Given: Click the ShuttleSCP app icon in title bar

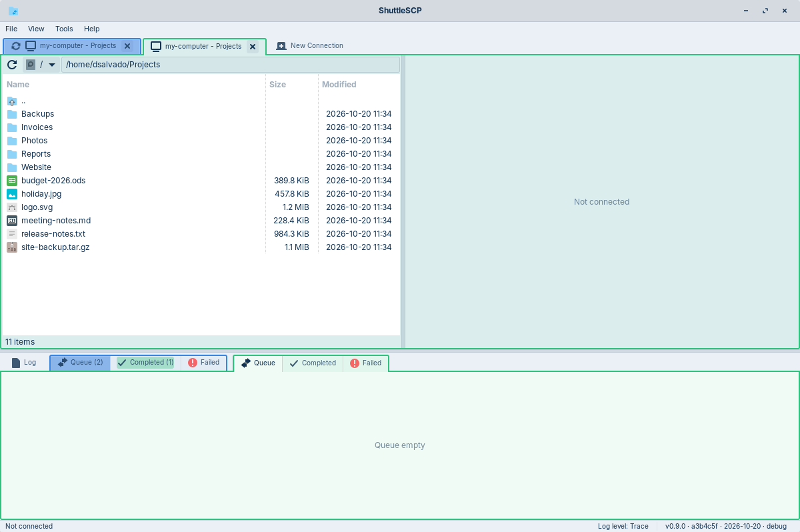Looking at the screenshot, I should [13, 11].
